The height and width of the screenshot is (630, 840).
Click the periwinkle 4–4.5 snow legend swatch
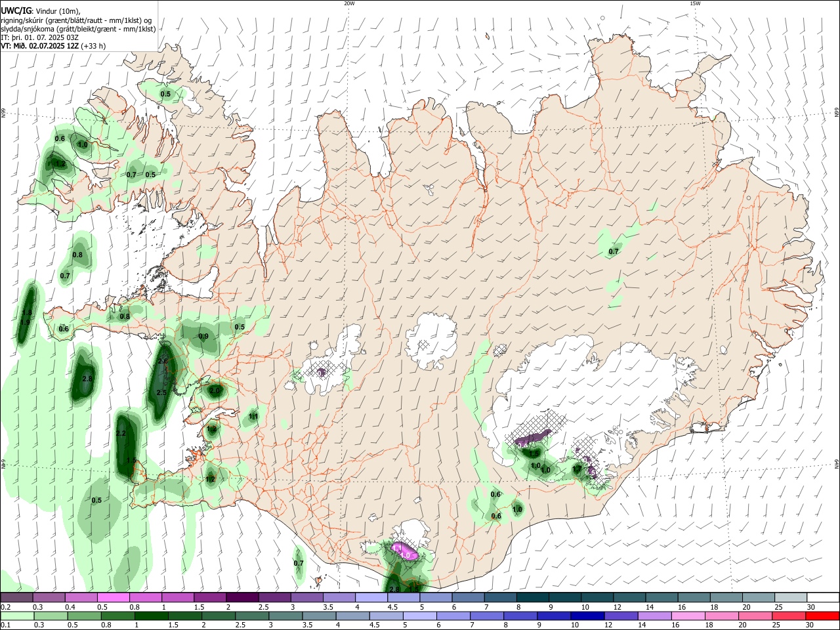(x=371, y=598)
